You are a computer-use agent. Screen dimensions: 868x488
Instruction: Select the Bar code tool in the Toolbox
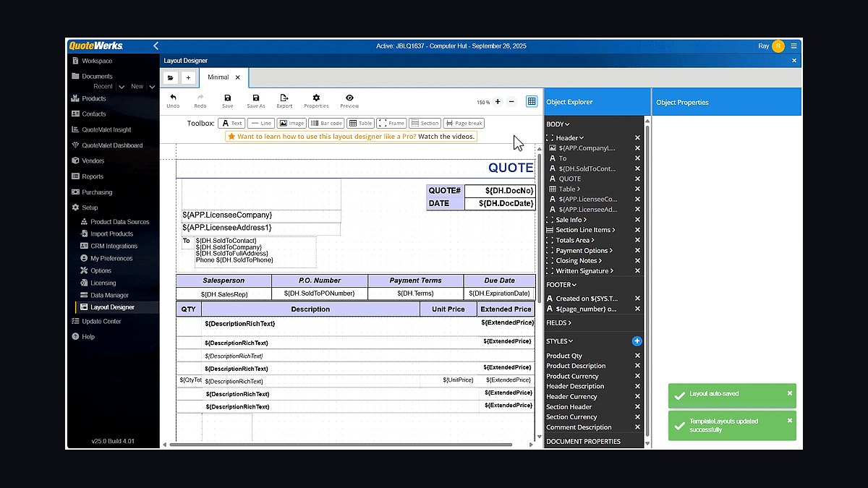(326, 123)
